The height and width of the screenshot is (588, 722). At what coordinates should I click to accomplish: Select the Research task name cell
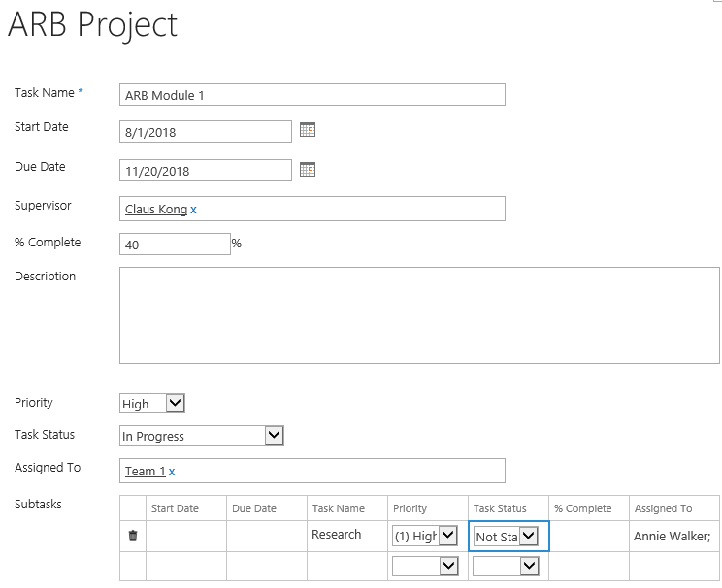pyautogui.click(x=347, y=536)
